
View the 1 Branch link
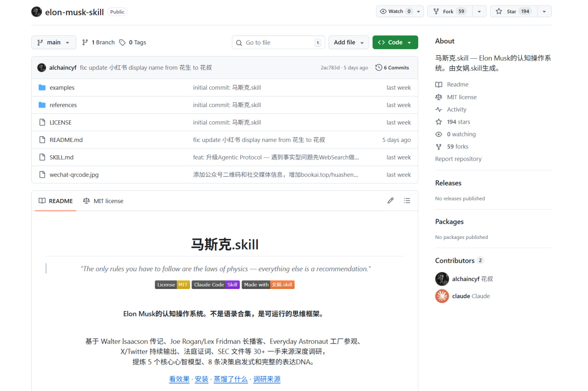point(98,42)
